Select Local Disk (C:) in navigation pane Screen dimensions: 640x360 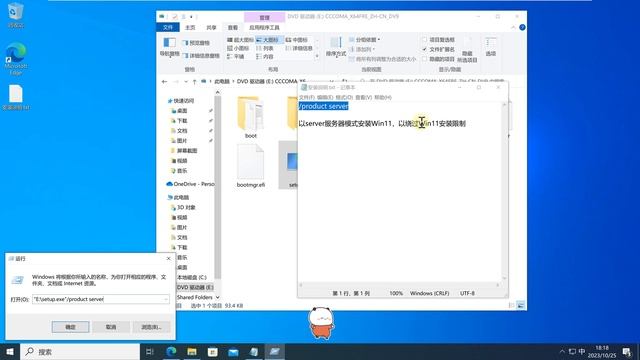(x=192, y=277)
